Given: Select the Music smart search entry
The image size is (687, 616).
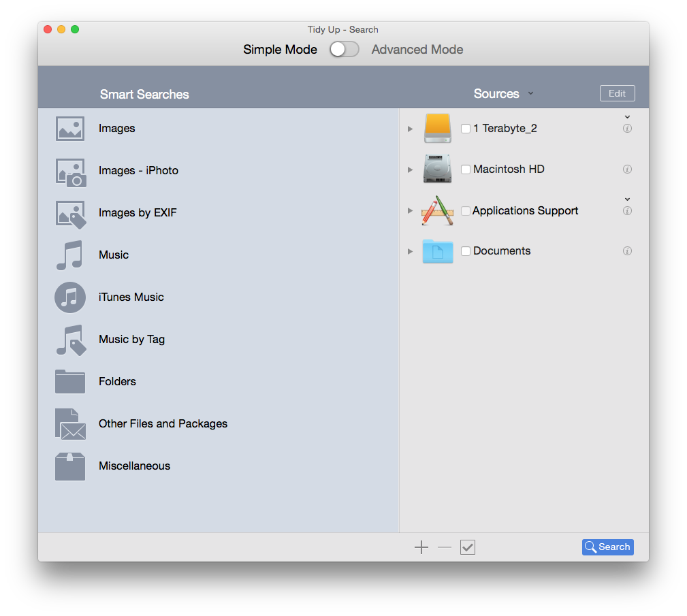Looking at the screenshot, I should [x=113, y=255].
